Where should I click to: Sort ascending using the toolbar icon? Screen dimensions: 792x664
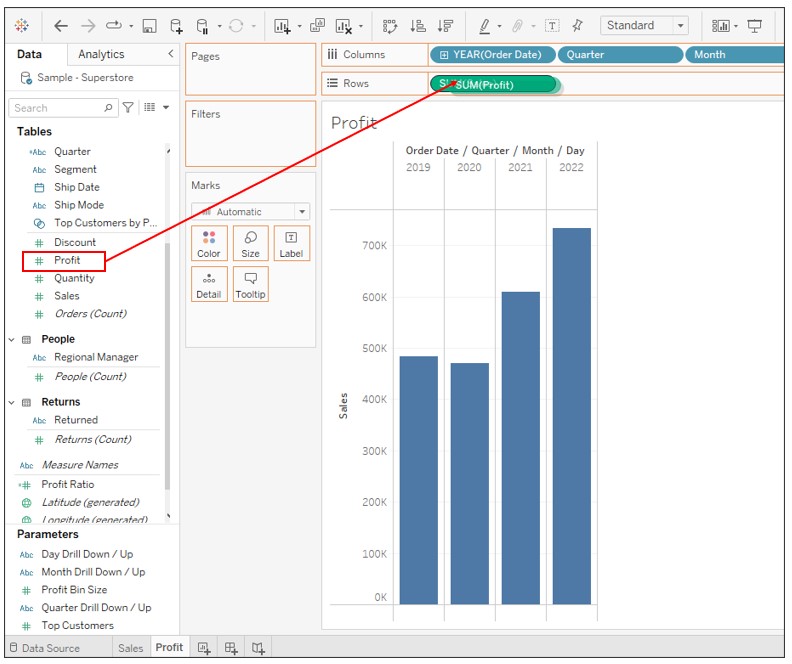(418, 26)
